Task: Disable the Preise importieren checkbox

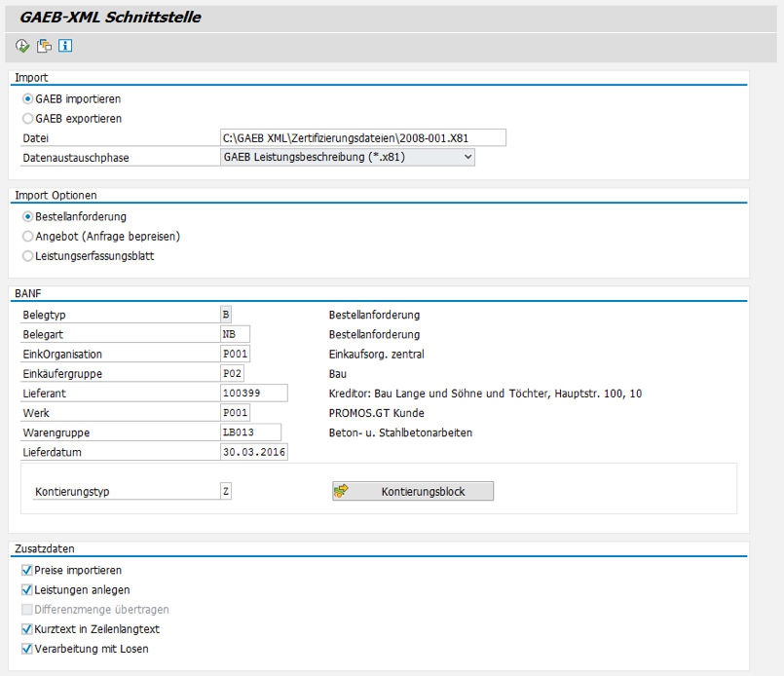Action: coord(24,570)
